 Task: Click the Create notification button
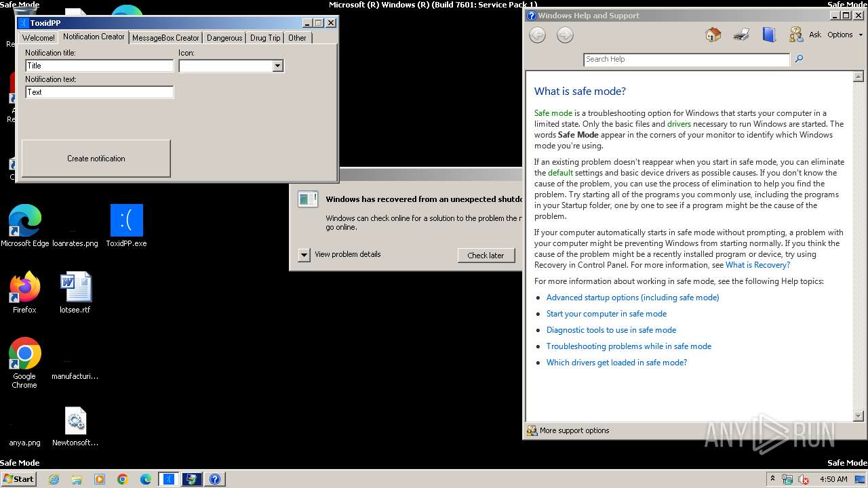(96, 159)
